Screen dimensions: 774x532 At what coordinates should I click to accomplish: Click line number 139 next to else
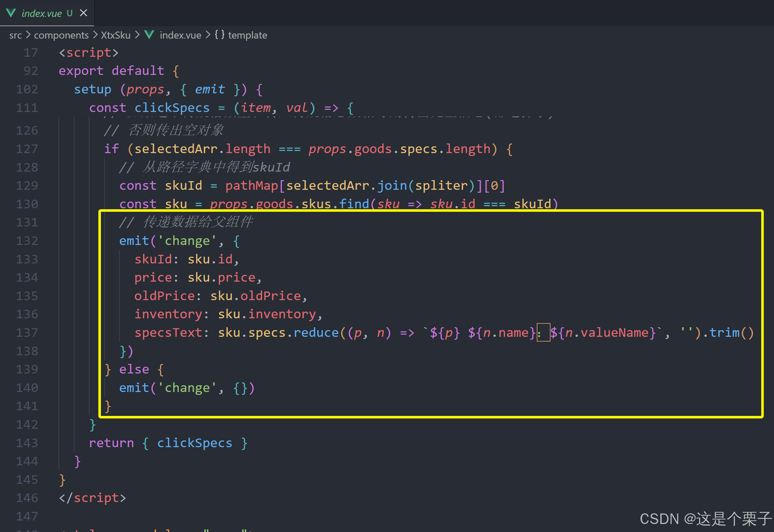click(27, 369)
